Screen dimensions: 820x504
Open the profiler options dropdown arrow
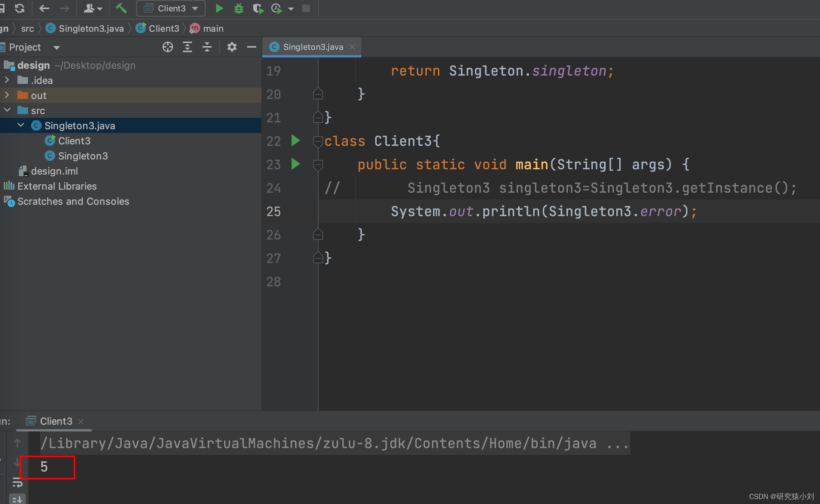(291, 9)
